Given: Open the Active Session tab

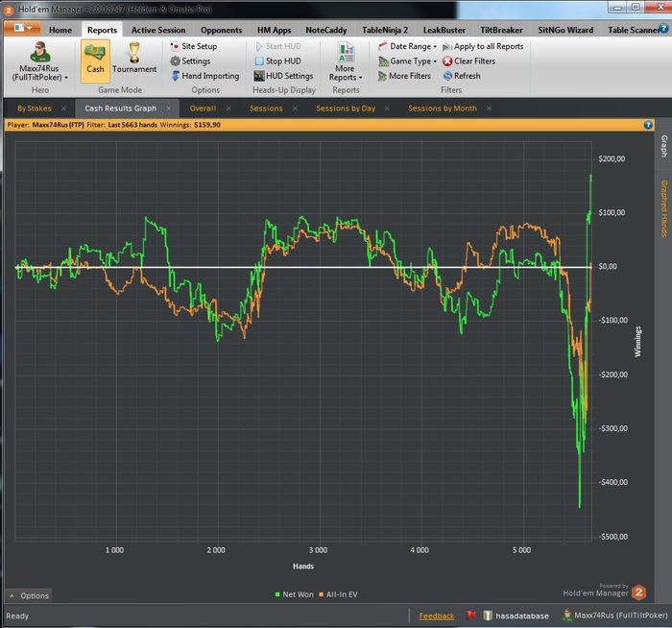Looking at the screenshot, I should pos(158,30).
